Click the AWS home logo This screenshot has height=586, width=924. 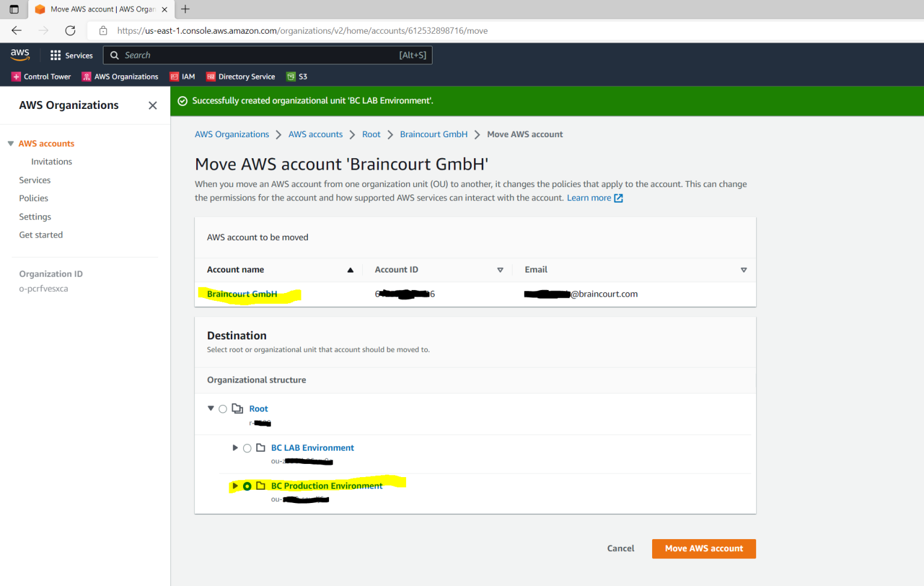[x=20, y=55]
